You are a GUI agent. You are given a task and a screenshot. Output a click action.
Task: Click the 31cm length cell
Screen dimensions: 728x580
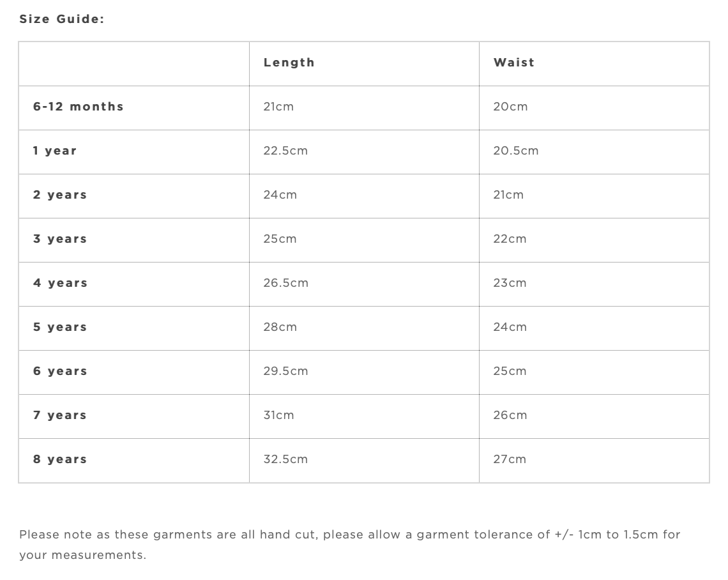click(x=278, y=415)
